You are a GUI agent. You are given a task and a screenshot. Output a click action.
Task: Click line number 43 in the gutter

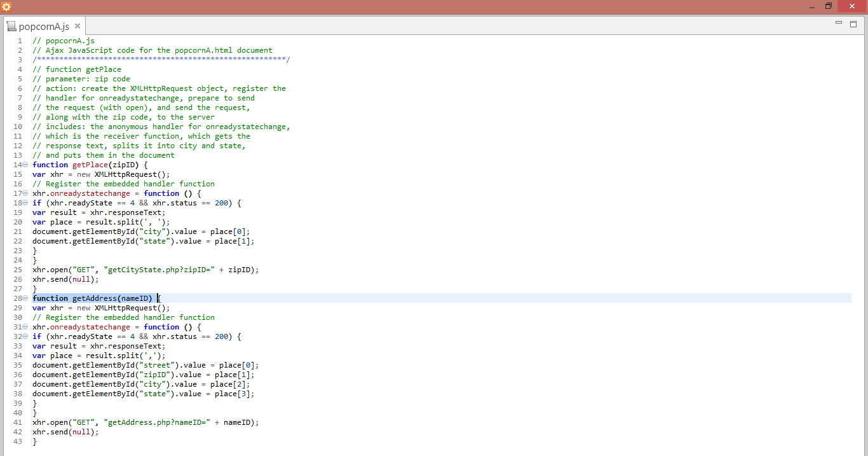click(17, 441)
